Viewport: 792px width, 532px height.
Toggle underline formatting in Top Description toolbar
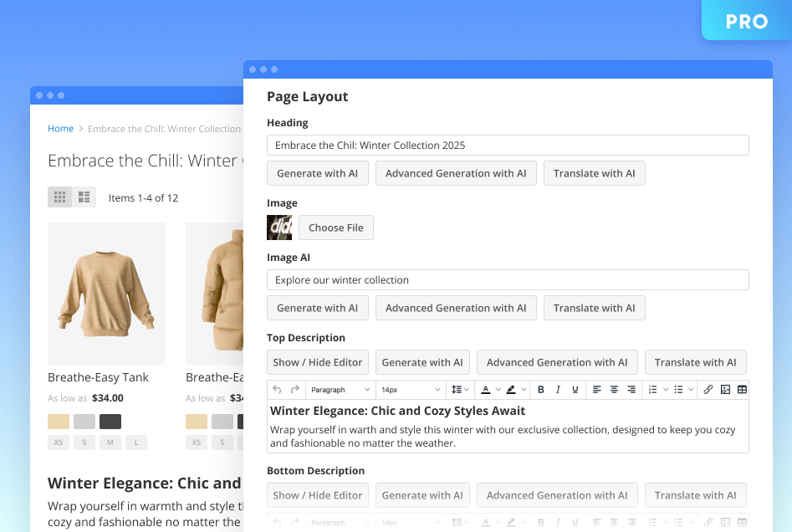tap(575, 390)
